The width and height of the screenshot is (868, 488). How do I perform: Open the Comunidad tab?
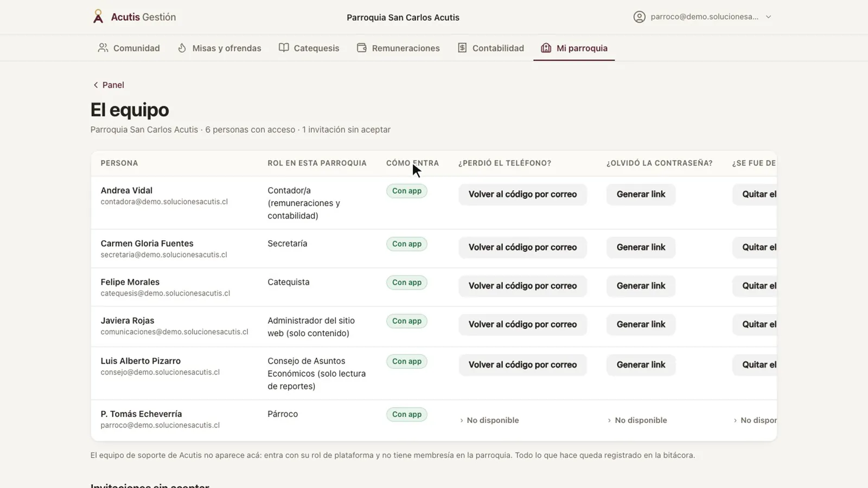point(129,48)
